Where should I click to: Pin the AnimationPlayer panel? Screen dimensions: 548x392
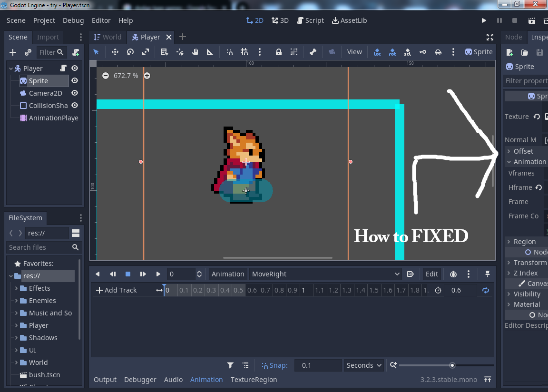488,274
